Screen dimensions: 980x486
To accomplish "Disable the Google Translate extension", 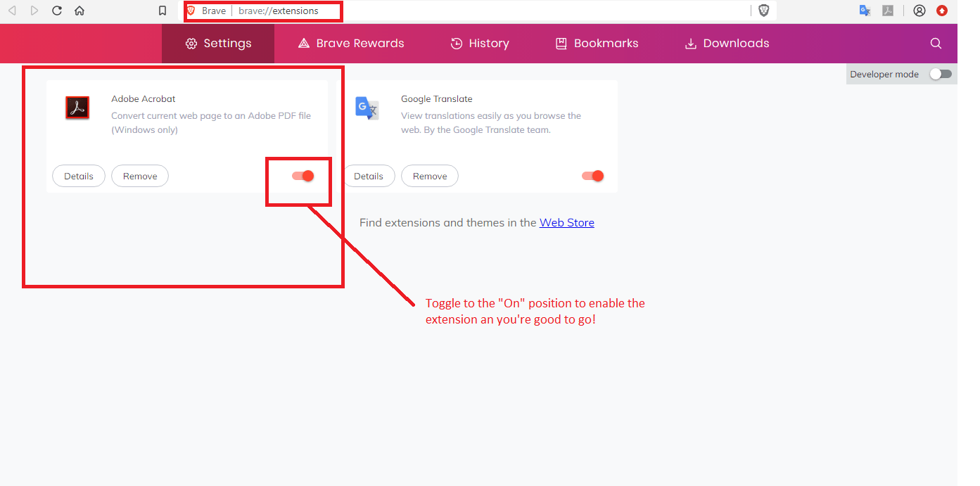I will pos(592,176).
